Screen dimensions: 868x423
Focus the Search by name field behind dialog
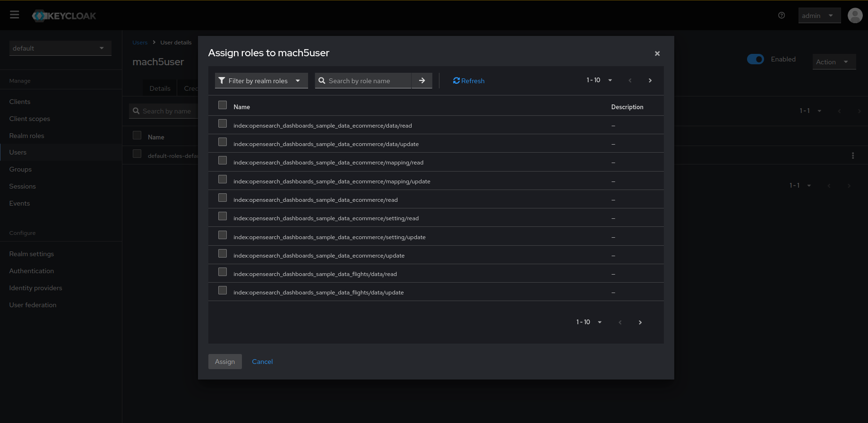163,111
